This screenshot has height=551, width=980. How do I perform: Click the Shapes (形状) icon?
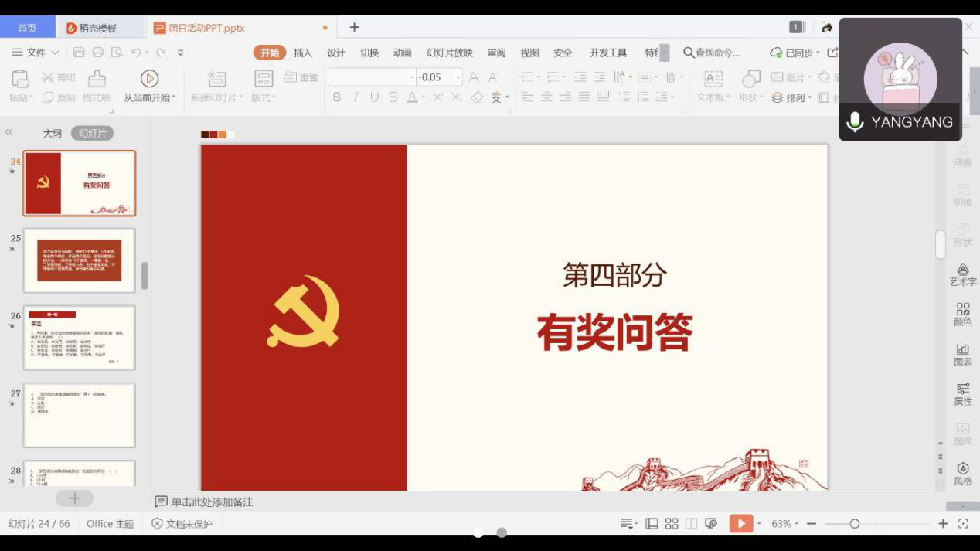750,79
